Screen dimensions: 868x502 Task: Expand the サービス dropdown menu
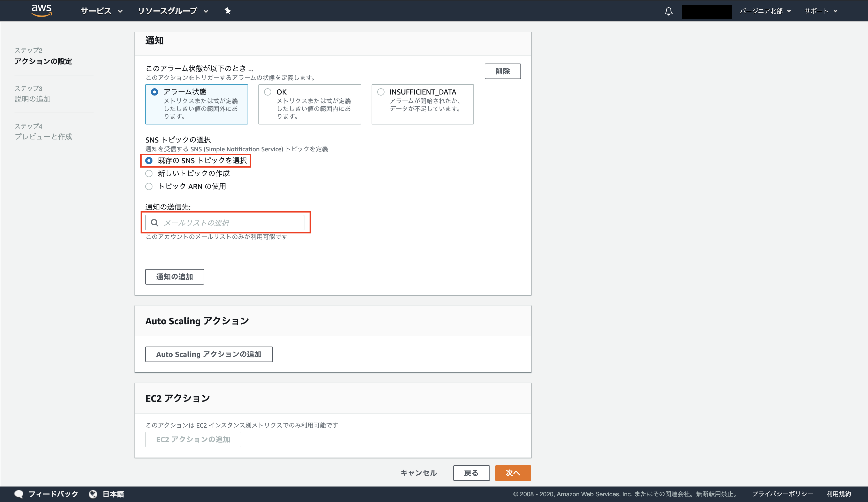(x=101, y=11)
